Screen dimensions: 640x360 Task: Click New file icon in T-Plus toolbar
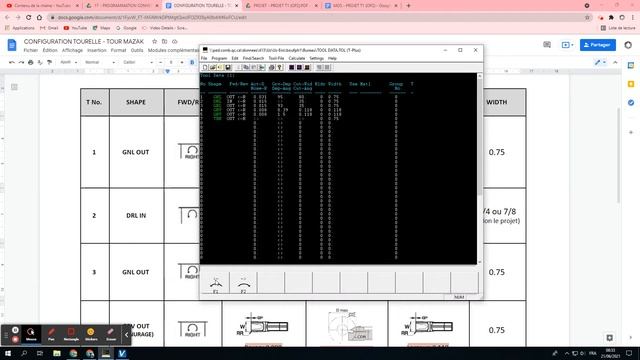point(205,67)
